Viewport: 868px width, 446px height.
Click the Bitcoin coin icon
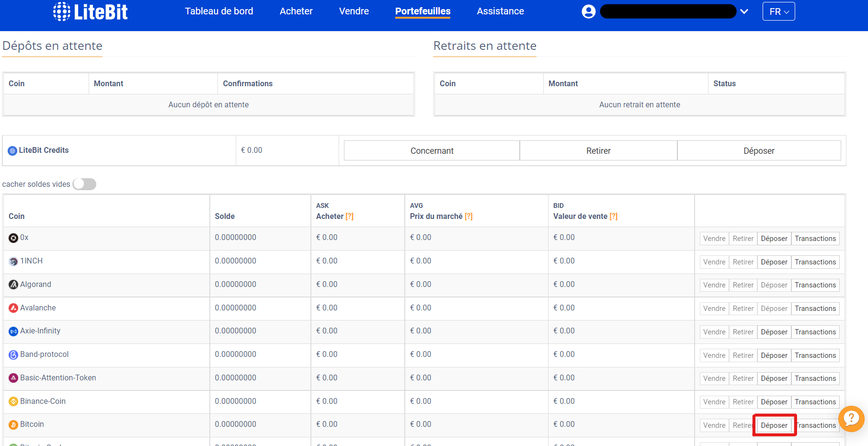tap(13, 424)
